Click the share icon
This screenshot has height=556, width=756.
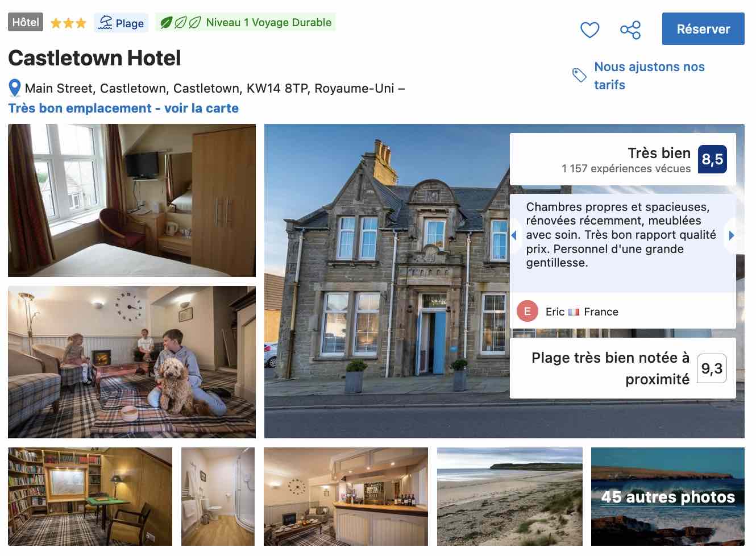click(x=630, y=30)
